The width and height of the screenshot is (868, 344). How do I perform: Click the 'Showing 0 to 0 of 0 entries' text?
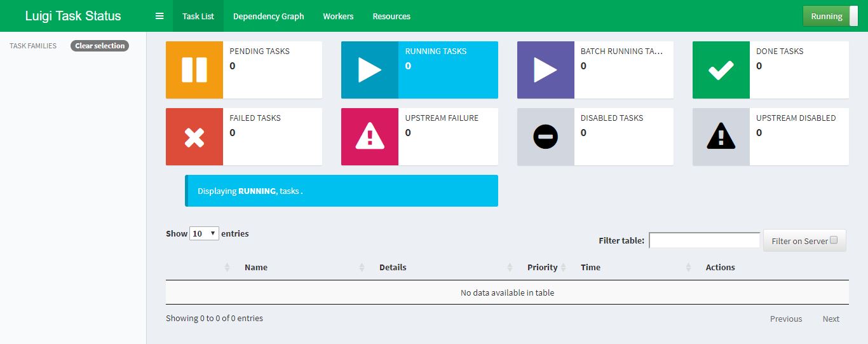pos(214,318)
